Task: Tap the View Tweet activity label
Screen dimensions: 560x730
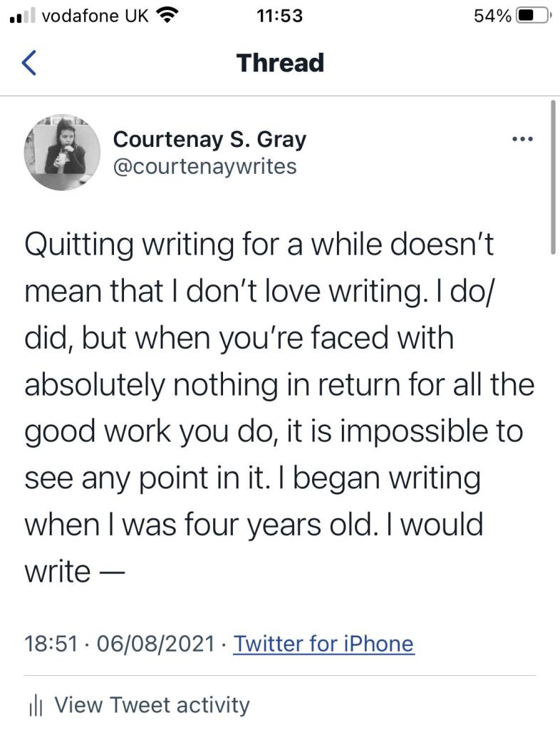Action: [x=152, y=705]
